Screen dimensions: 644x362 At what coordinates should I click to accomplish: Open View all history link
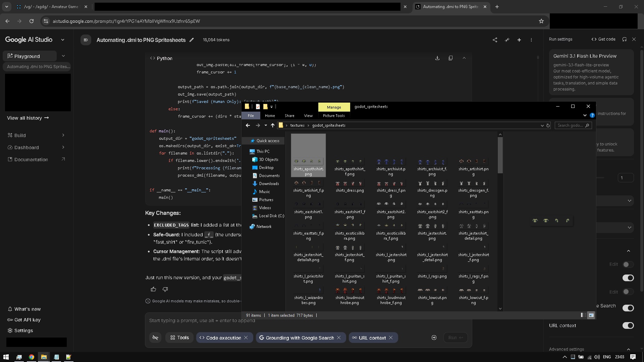coord(28,118)
